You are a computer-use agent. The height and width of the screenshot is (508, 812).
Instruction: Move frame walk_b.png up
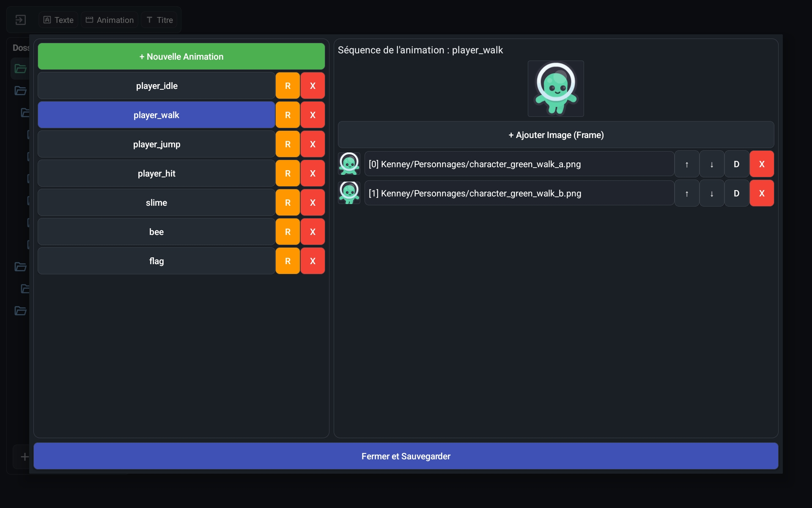687,193
